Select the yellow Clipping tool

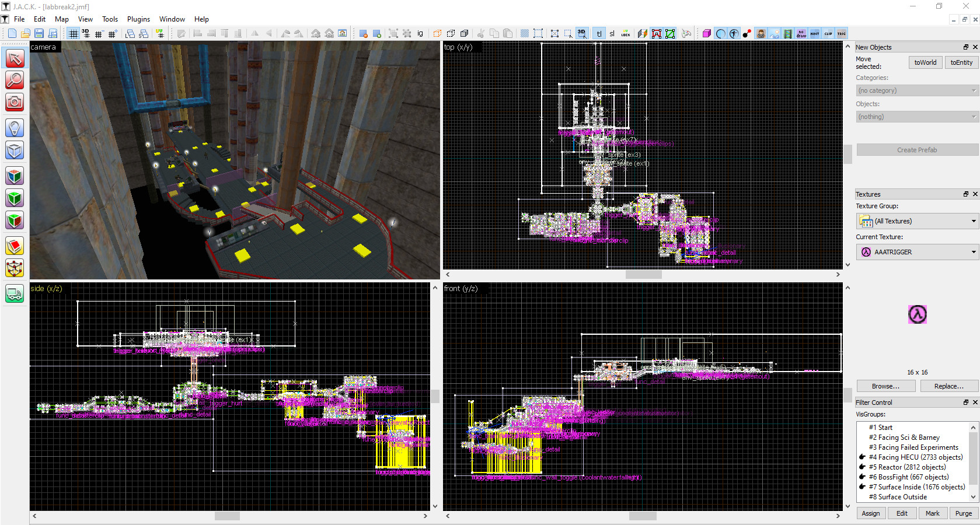pyautogui.click(x=15, y=246)
